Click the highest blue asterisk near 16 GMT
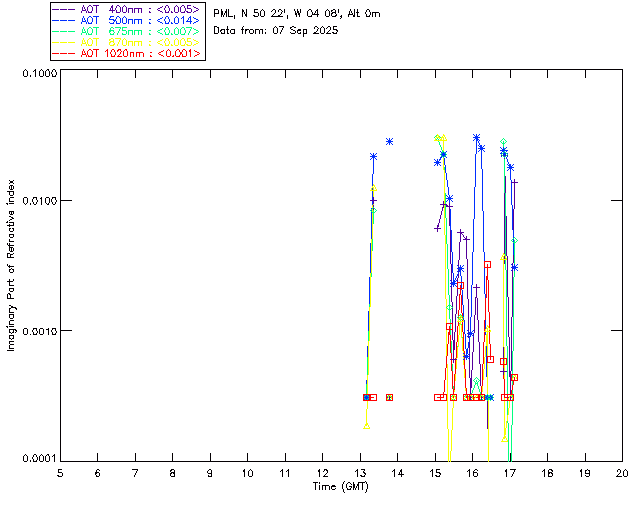Screen dimensions: 640x512 coord(476,138)
